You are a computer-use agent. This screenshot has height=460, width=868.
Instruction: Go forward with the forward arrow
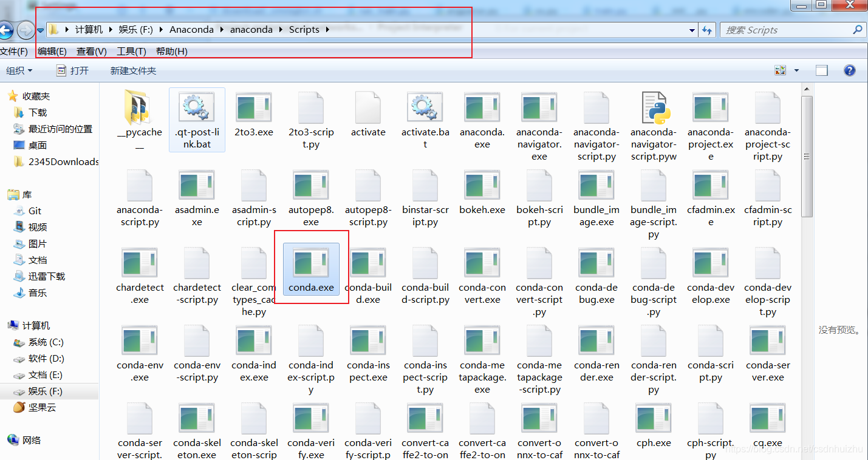click(26, 30)
